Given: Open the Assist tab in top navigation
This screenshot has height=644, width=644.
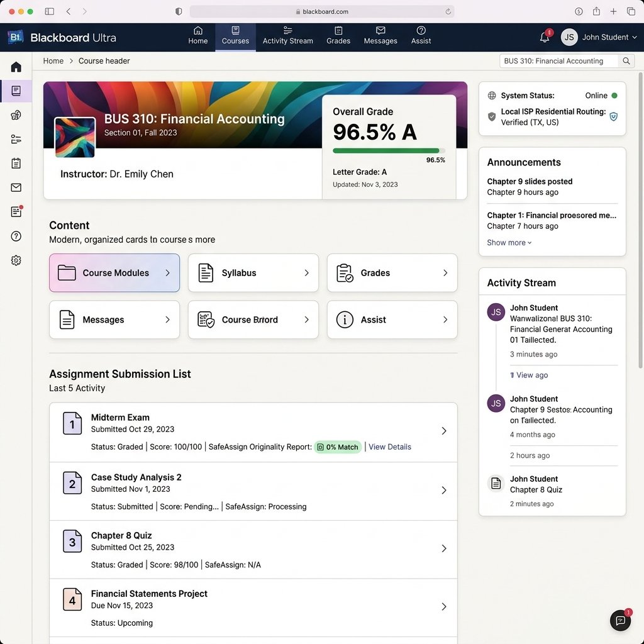Looking at the screenshot, I should [421, 36].
